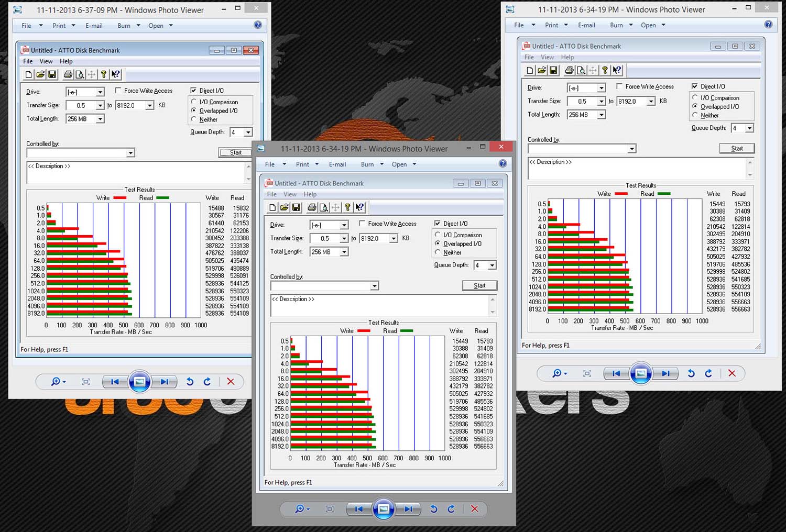Click actual size icon in 6-37-09 PM viewer
Image resolution: width=786 pixels, height=532 pixels.
[x=86, y=382]
